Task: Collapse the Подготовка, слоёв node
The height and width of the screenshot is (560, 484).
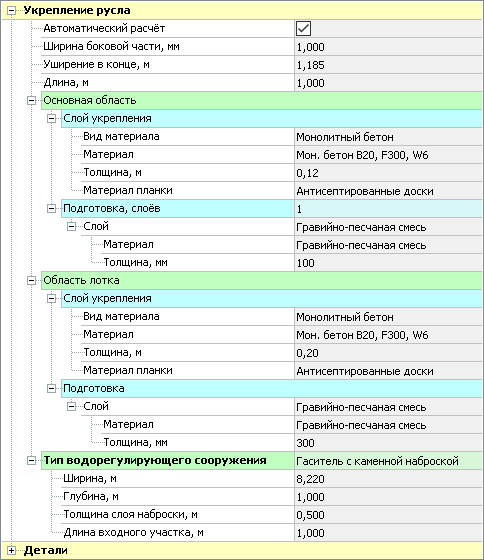Action: (51, 209)
